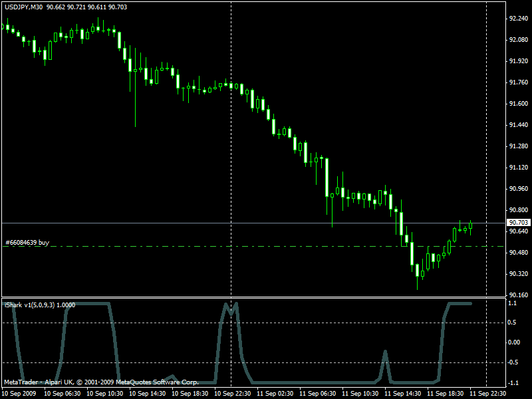Click time axis label 10 Sep 2009
This screenshot has width=532, height=399.
[20, 394]
